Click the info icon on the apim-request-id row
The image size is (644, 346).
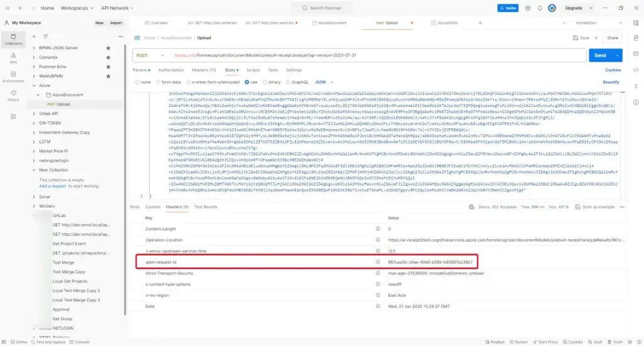pos(378,262)
